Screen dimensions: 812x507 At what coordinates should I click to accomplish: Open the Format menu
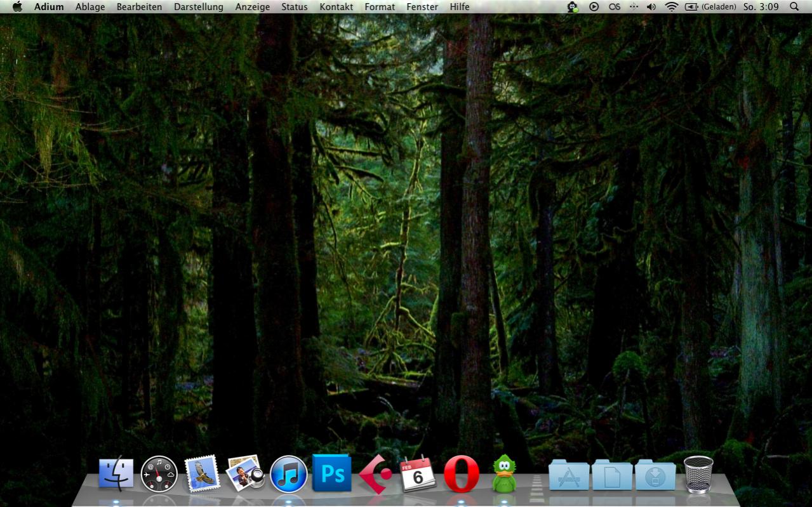coord(380,7)
